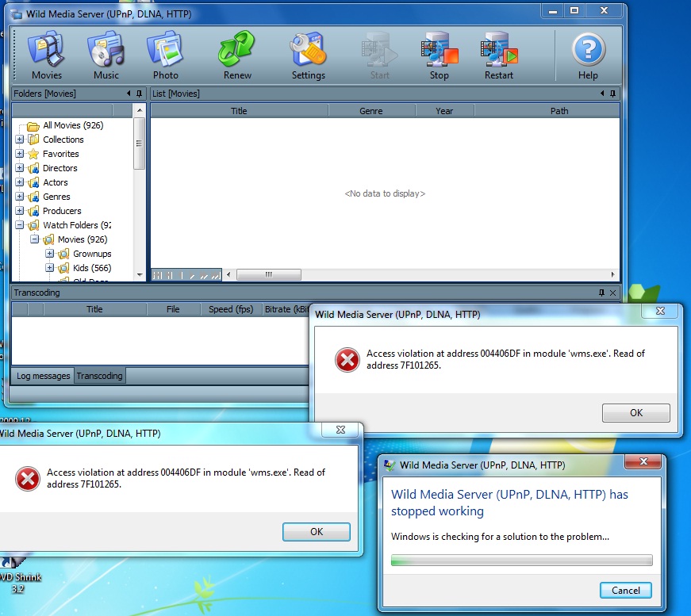Select the Directors folder icon
Screen dimensions: 691x616
[x=33, y=168]
